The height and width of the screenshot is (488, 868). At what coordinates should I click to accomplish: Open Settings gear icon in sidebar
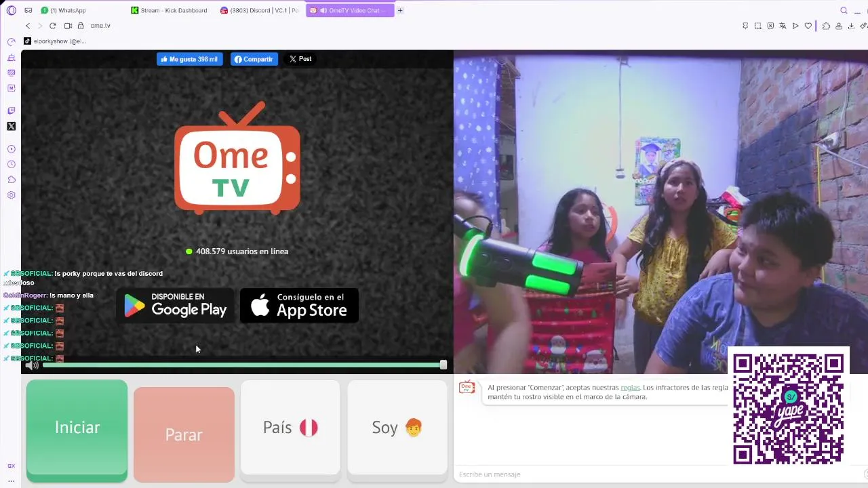pos(12,195)
